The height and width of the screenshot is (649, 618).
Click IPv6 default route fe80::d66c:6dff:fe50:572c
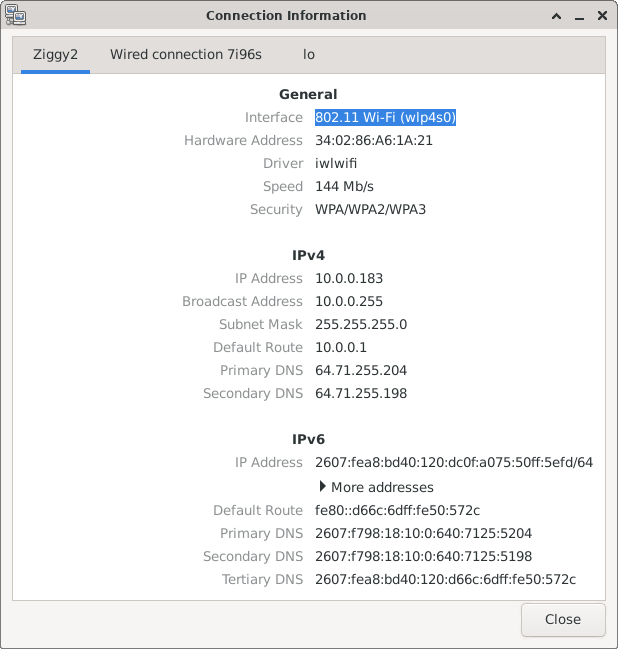(397, 510)
